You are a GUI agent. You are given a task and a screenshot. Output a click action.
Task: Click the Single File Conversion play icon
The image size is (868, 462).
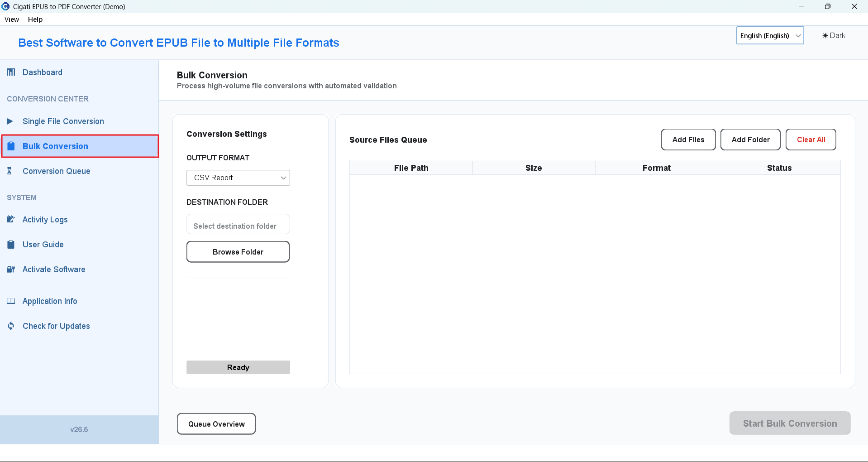10,121
